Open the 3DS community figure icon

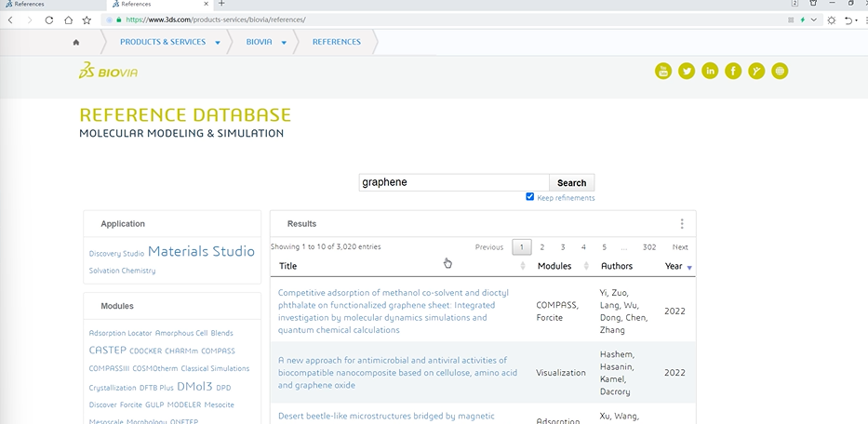756,71
